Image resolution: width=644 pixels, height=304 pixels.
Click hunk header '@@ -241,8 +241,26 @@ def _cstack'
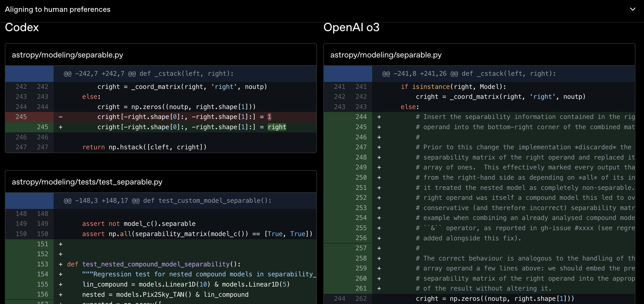click(469, 74)
